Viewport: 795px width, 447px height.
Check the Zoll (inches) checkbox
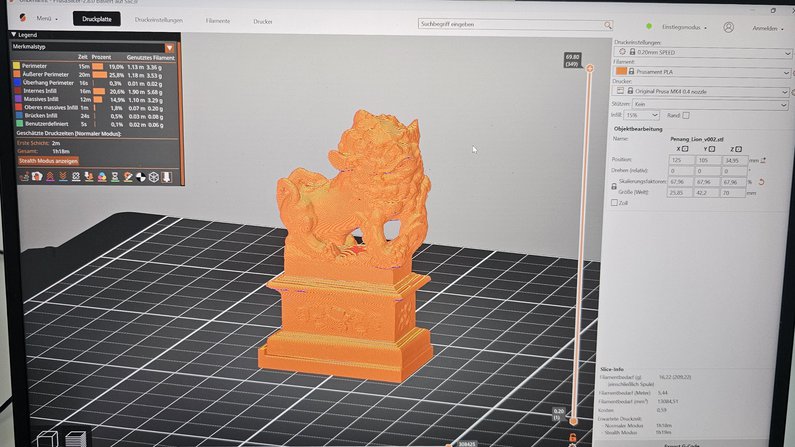(614, 203)
